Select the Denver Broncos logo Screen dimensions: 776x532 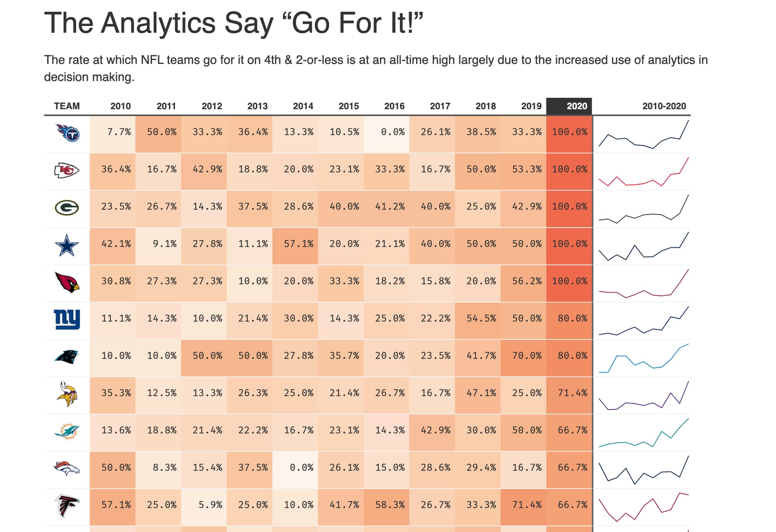point(67,469)
